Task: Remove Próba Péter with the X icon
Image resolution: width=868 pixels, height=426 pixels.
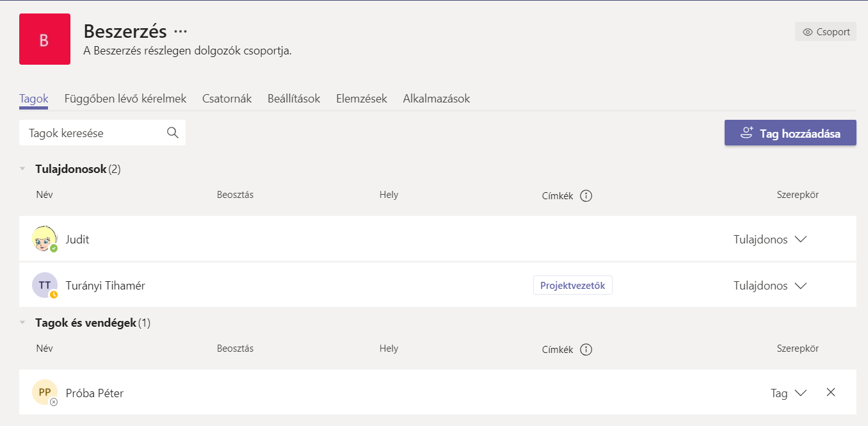Action: (x=831, y=393)
